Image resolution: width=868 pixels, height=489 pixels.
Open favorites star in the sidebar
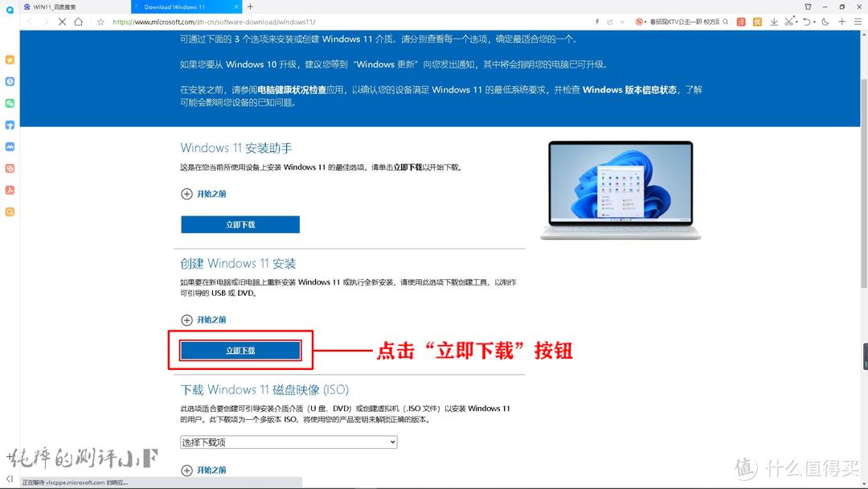[10, 60]
